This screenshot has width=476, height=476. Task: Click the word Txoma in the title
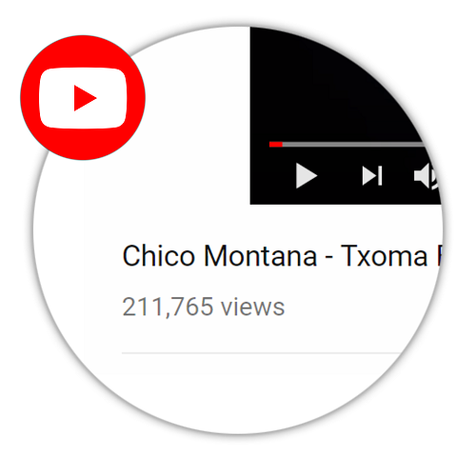click(385, 256)
